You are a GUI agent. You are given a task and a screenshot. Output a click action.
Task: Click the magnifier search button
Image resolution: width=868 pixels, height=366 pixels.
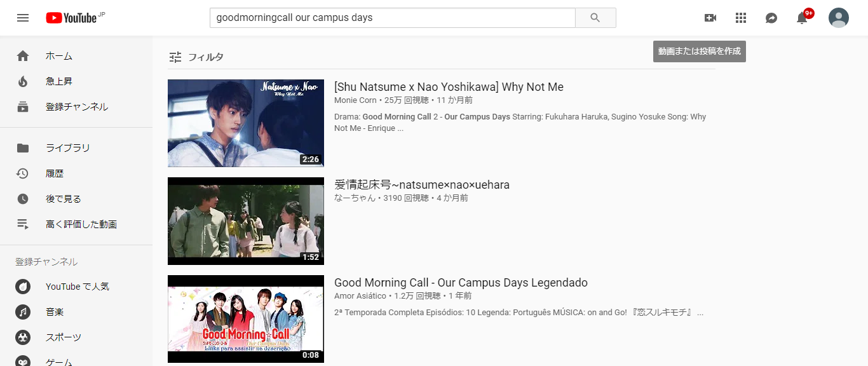tap(595, 18)
